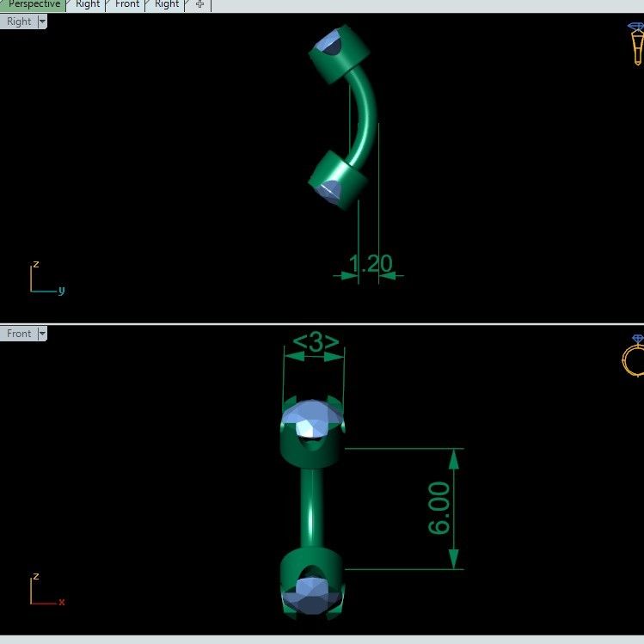Click the Right viewport title label

point(18,21)
